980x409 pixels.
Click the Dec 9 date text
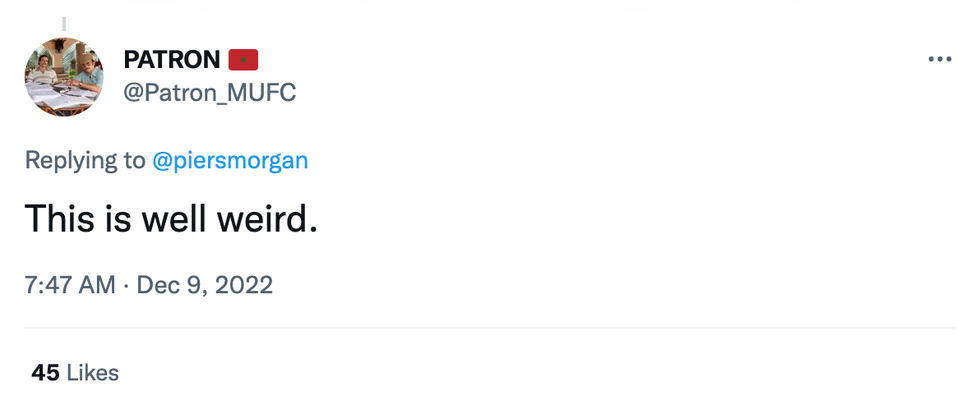[170, 285]
